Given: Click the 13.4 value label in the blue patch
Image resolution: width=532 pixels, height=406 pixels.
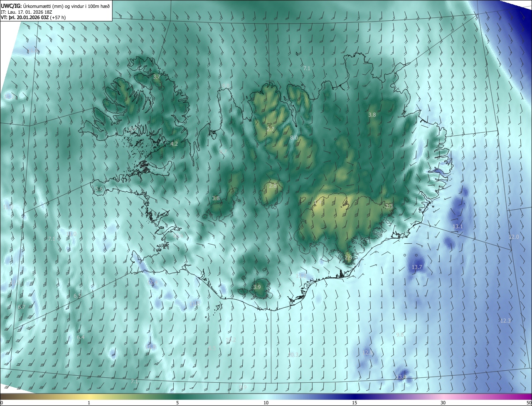Looking at the screenshot, I should point(401,377).
